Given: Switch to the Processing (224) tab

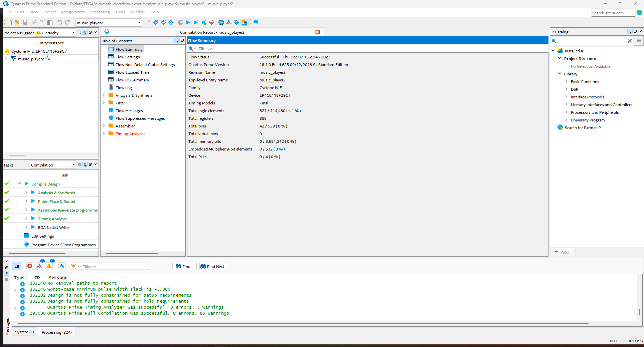Looking at the screenshot, I should click(56, 332).
